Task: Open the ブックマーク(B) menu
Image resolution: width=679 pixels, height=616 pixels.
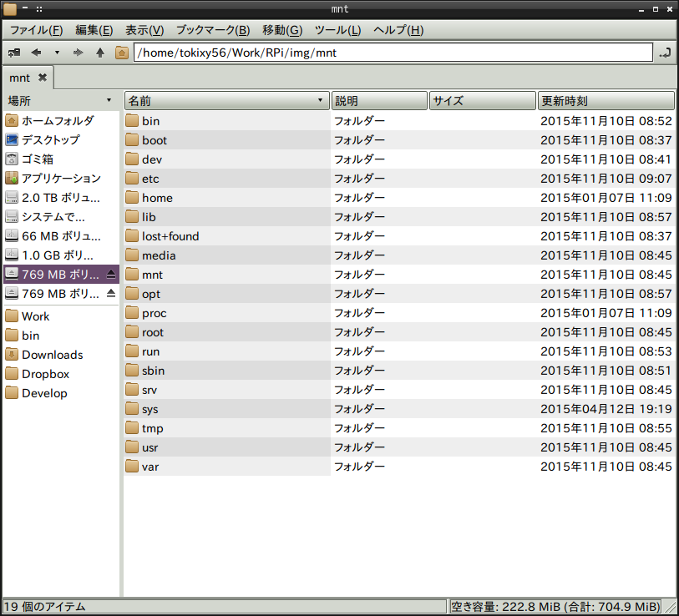Action: pyautogui.click(x=213, y=30)
